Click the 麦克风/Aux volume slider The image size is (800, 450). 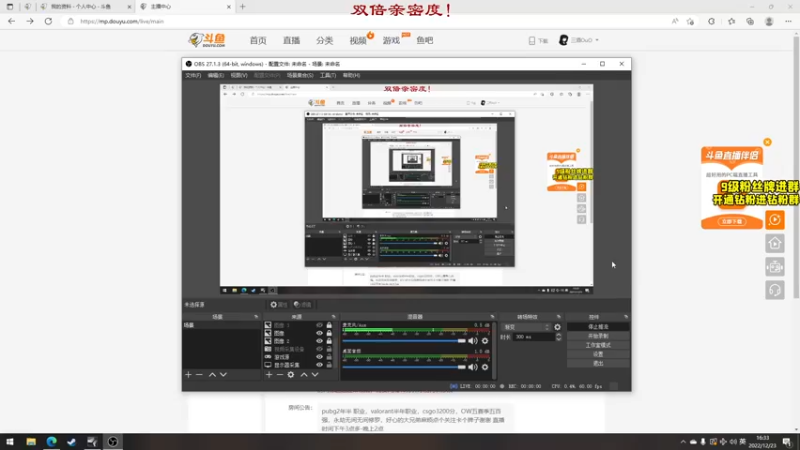click(404, 341)
